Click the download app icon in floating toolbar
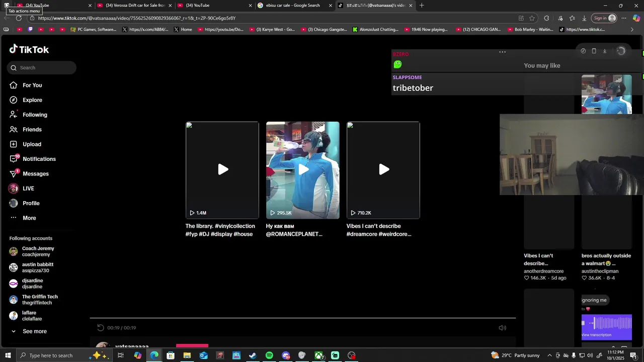Viewport: 644px width, 362px height. coord(605,51)
